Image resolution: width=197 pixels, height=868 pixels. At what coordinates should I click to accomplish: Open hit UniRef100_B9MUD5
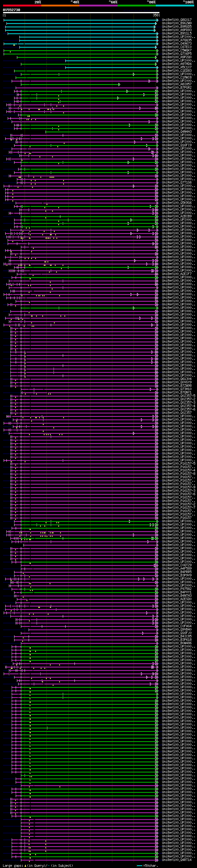[177, 26]
